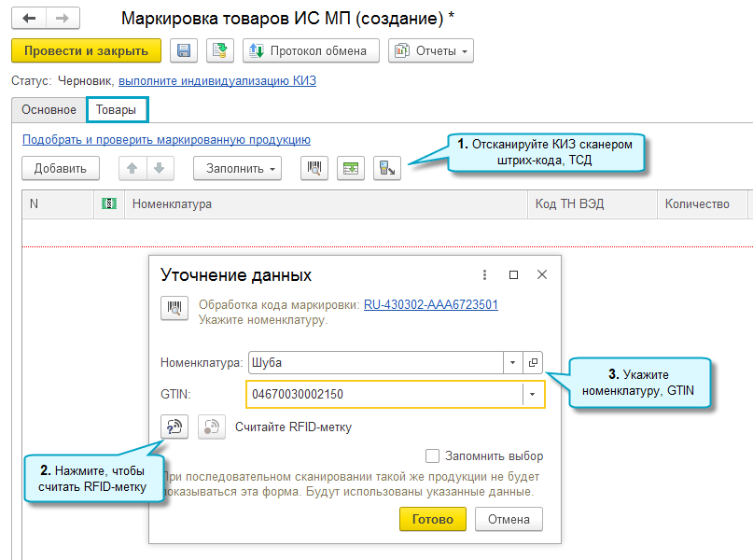Sort by Номенклатура column header

pyautogui.click(x=326, y=204)
